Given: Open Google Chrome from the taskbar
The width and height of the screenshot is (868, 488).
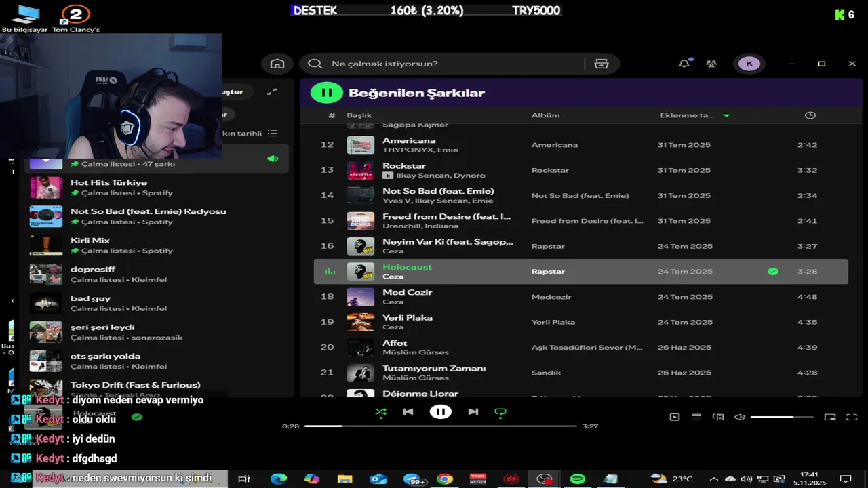Looking at the screenshot, I should [x=445, y=479].
